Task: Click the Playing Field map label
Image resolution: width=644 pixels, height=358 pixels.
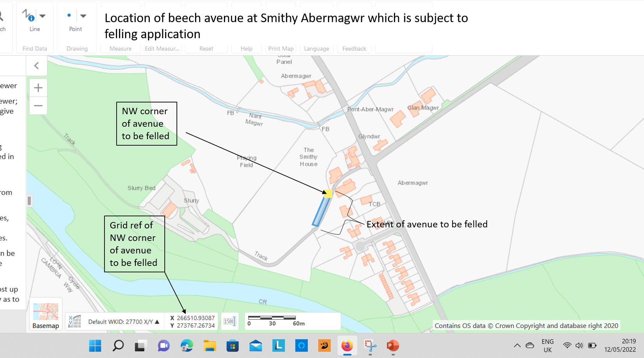Action: tap(246, 161)
